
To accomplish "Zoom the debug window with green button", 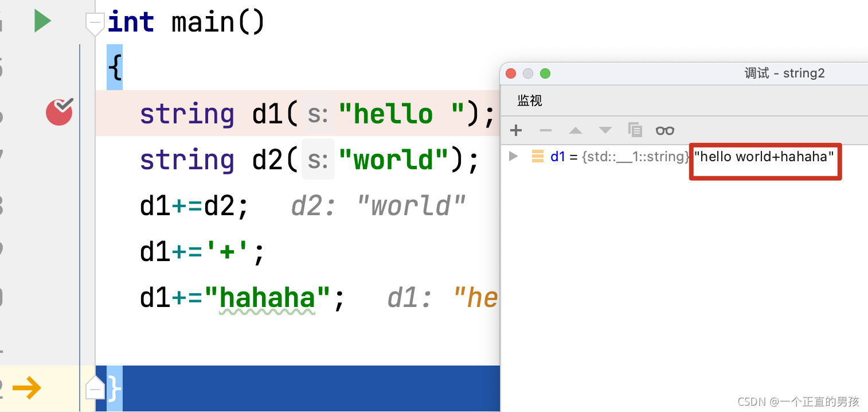I will coord(545,73).
